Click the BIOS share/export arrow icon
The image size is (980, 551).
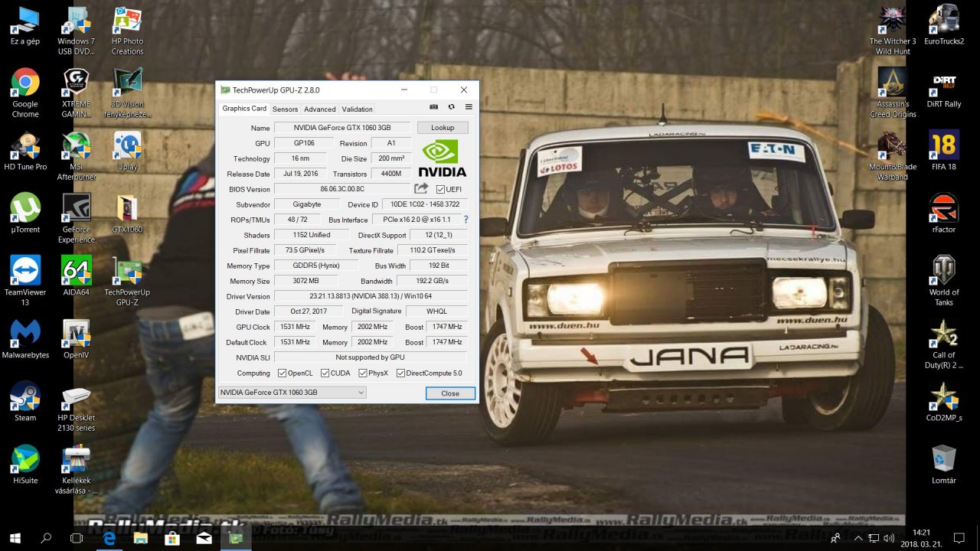(x=421, y=188)
